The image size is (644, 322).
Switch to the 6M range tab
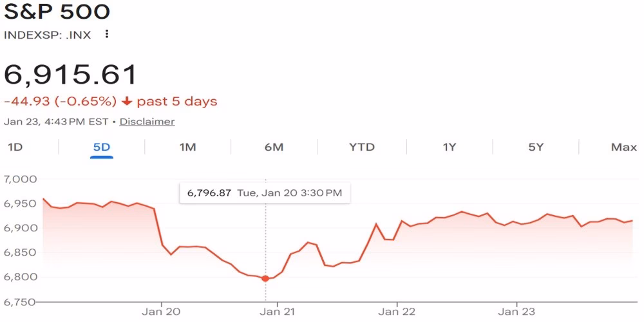tap(274, 147)
